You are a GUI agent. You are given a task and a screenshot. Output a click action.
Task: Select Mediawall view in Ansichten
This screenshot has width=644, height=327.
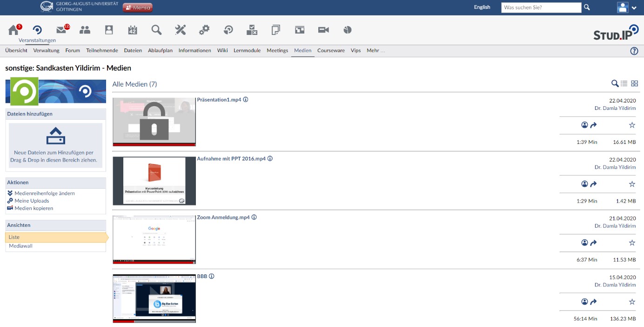pos(20,246)
